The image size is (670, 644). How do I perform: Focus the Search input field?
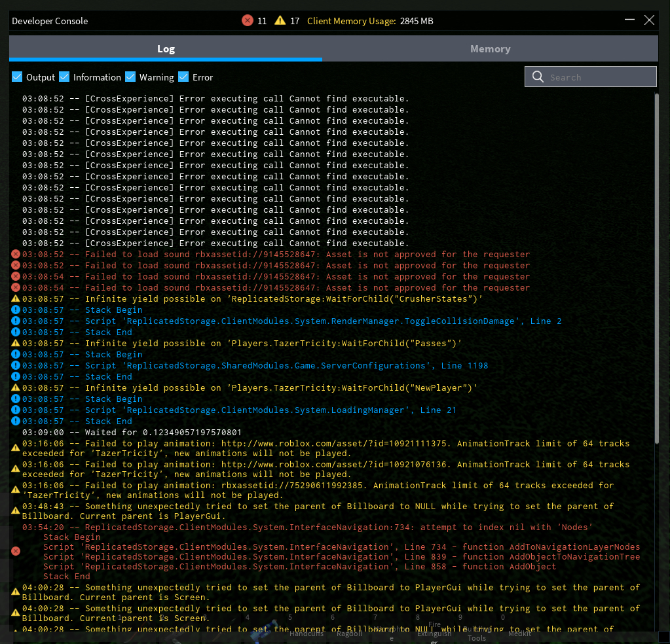pos(599,77)
